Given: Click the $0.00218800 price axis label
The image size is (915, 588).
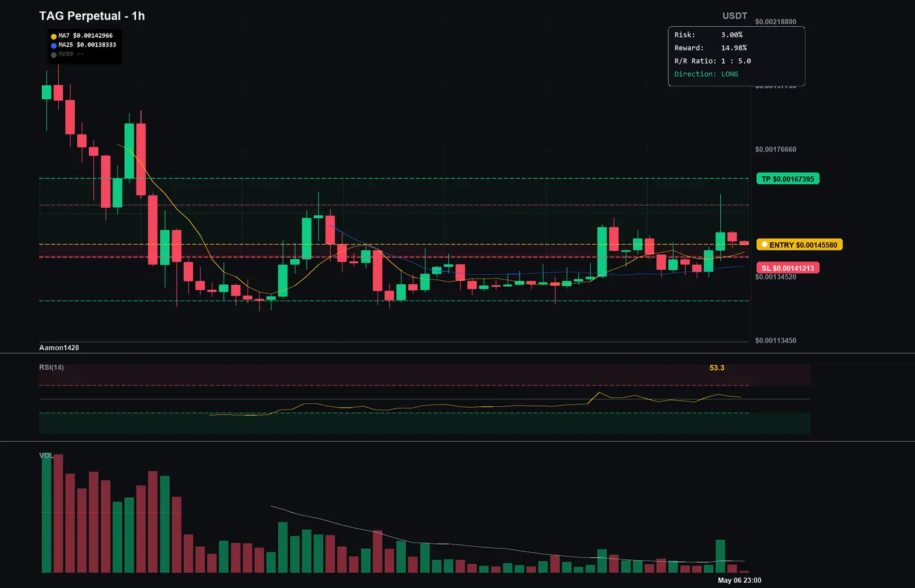Looking at the screenshot, I should click(776, 22).
